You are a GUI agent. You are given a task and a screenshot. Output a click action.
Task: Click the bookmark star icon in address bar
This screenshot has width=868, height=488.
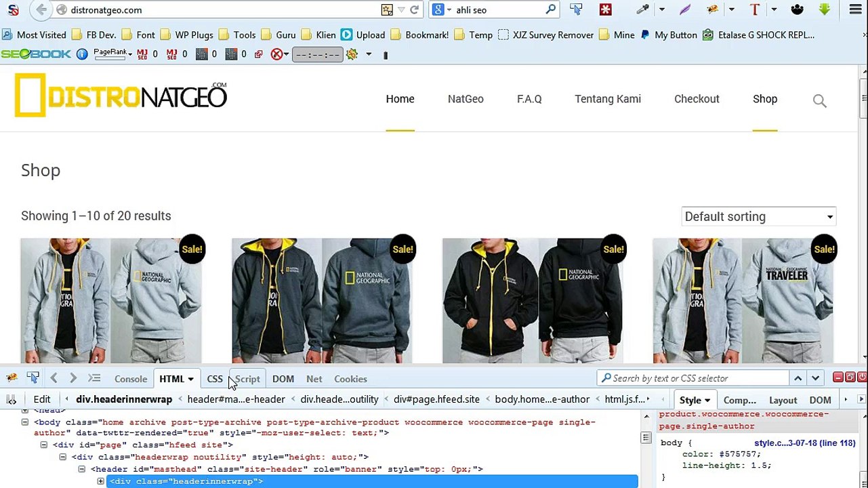387,9
